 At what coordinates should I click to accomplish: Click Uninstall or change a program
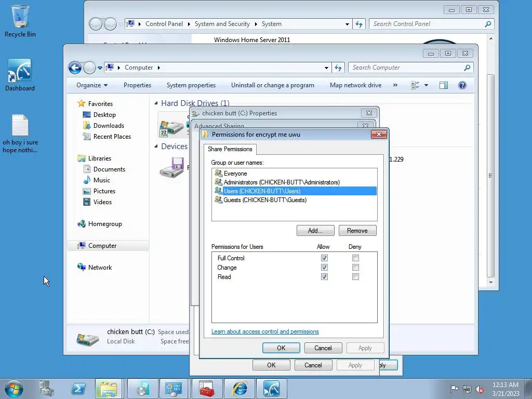pyautogui.click(x=272, y=85)
